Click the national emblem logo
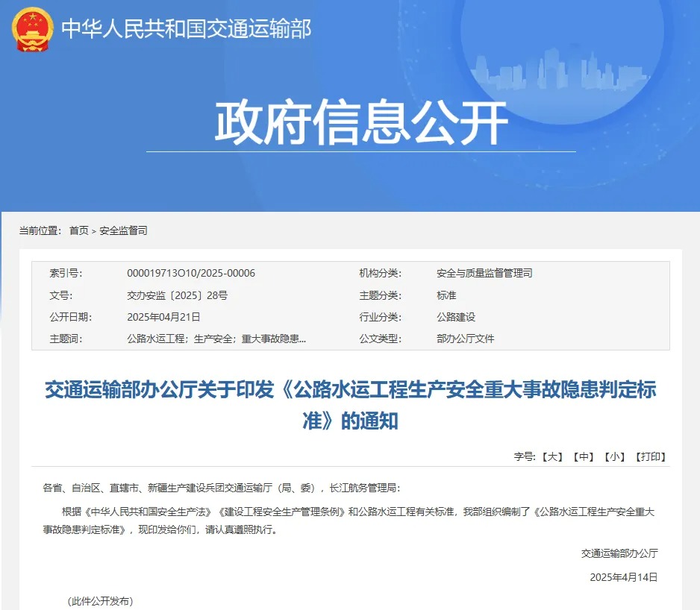 click(32, 30)
